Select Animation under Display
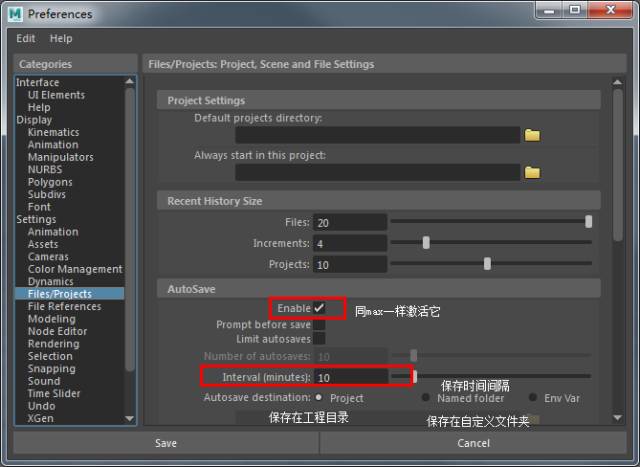This screenshot has width=640, height=467. [x=53, y=145]
